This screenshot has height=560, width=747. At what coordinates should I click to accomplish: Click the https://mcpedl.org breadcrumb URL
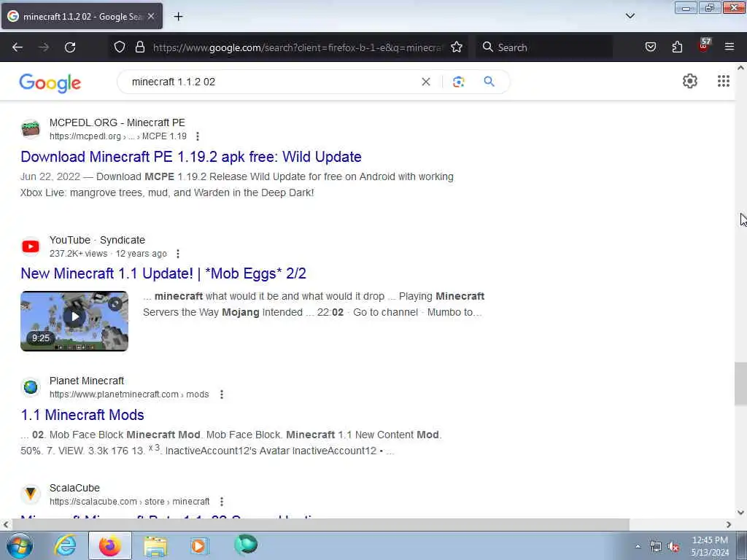(x=118, y=136)
